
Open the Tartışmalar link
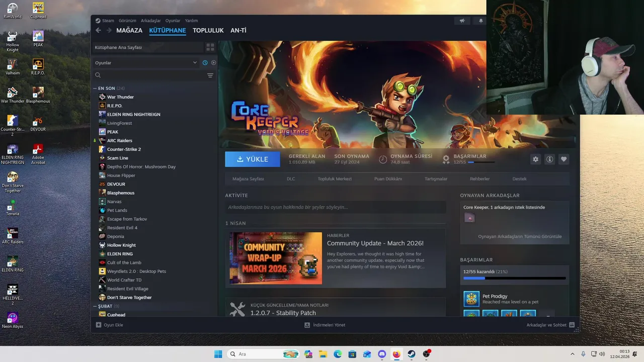tap(436, 179)
